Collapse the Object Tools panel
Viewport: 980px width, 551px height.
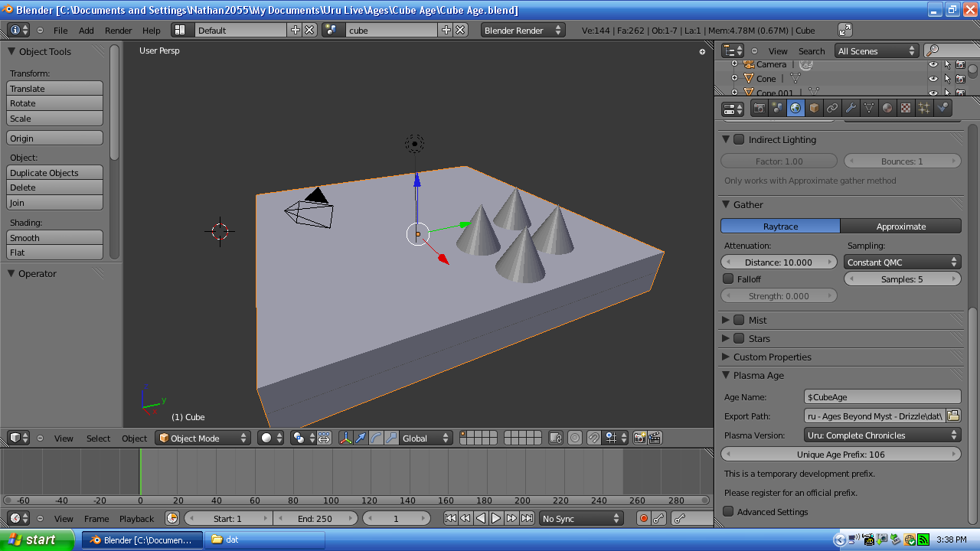[x=11, y=51]
